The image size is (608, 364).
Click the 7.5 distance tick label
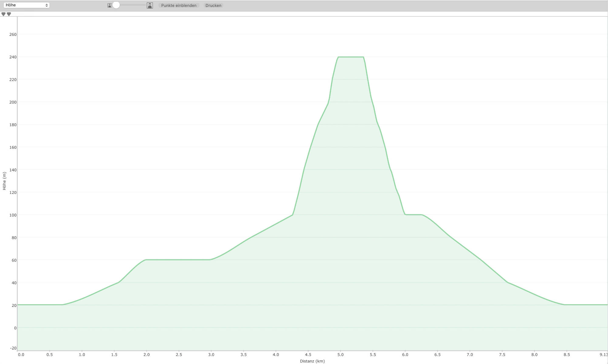pyautogui.click(x=502, y=355)
